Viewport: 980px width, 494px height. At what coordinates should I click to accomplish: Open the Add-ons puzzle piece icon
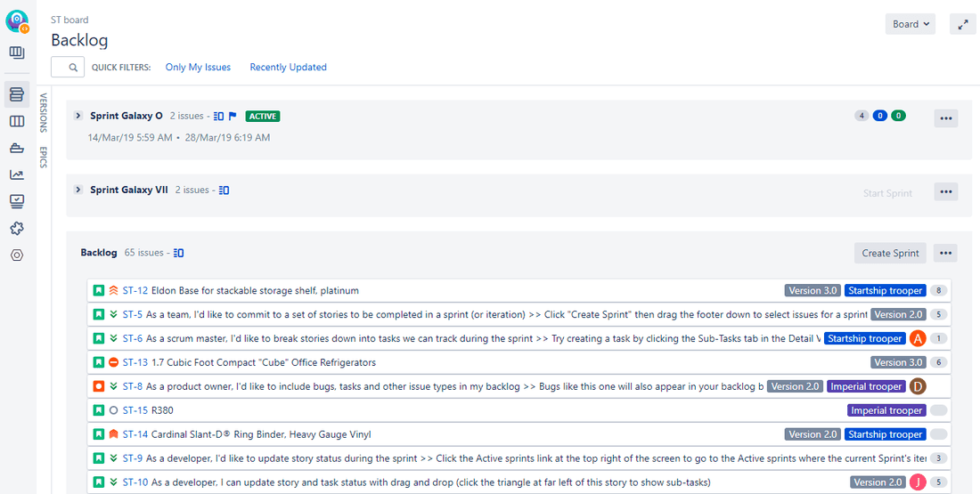click(x=17, y=228)
